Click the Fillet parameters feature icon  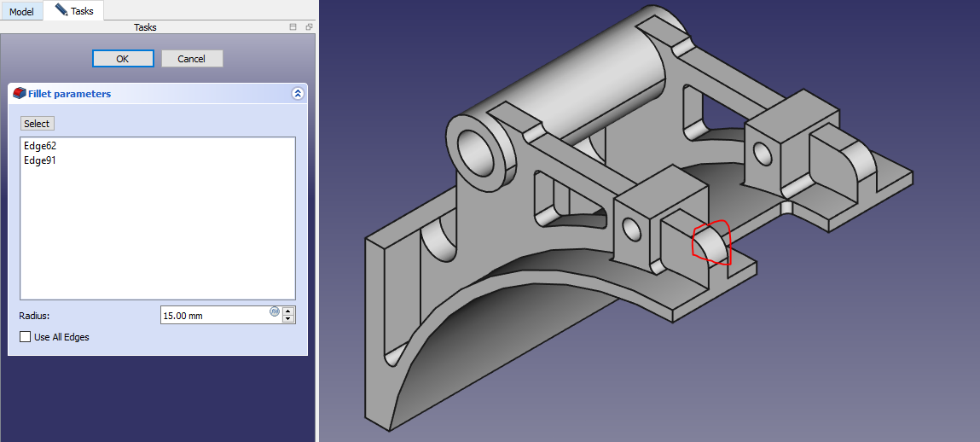coord(20,94)
